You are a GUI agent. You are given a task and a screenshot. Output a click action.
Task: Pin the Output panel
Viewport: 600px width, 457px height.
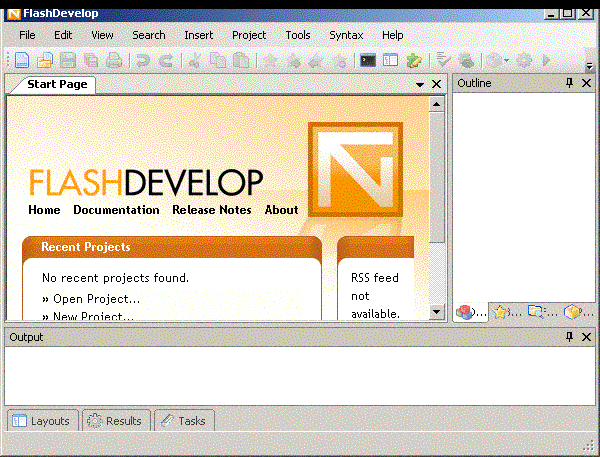pos(569,337)
